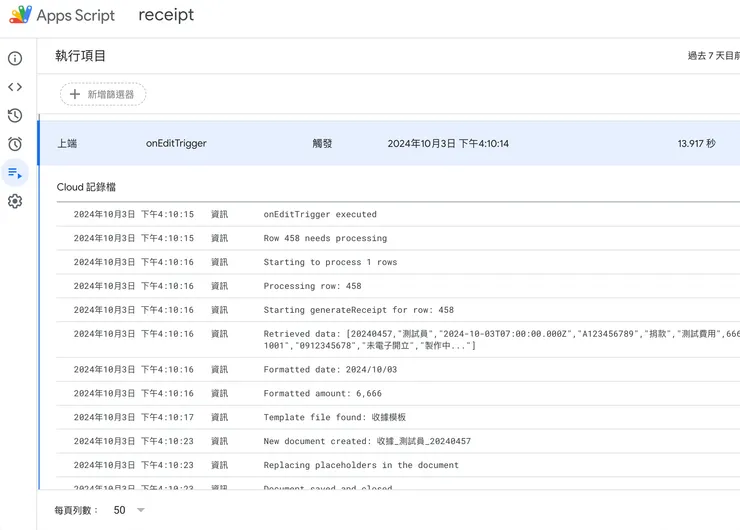
Task: Collapse the onEditTrigger execution row
Action: (389, 143)
